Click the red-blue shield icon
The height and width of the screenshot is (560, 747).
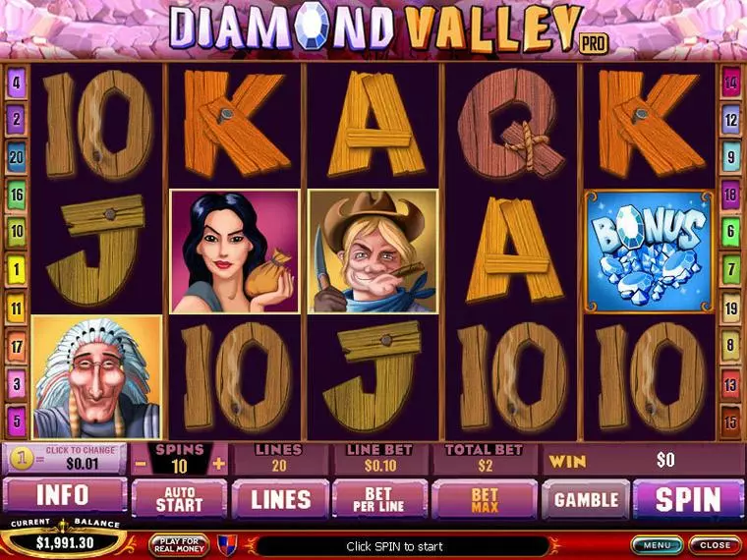227,544
